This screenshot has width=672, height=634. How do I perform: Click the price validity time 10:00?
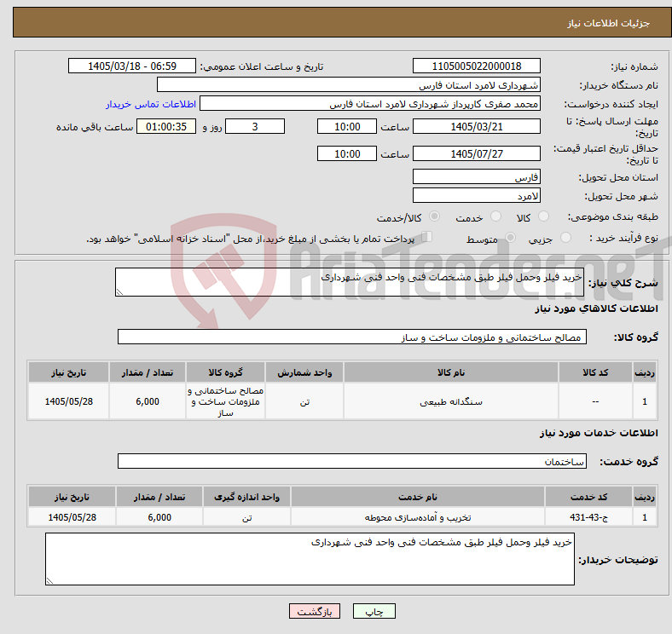[347, 153]
